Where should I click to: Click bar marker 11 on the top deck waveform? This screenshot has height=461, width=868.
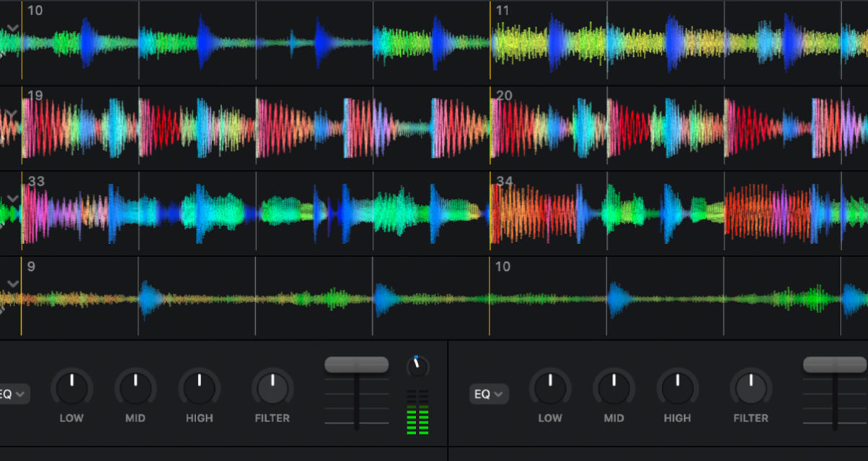501,11
